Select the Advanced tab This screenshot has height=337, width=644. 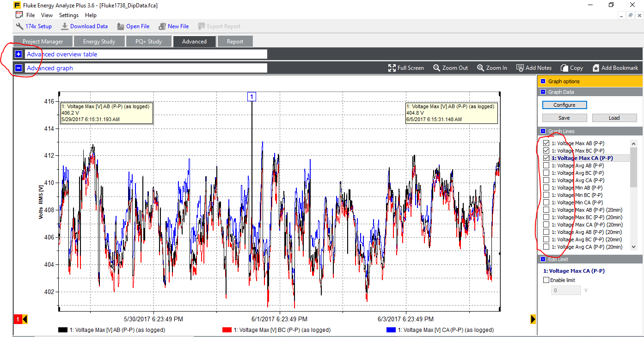click(194, 41)
